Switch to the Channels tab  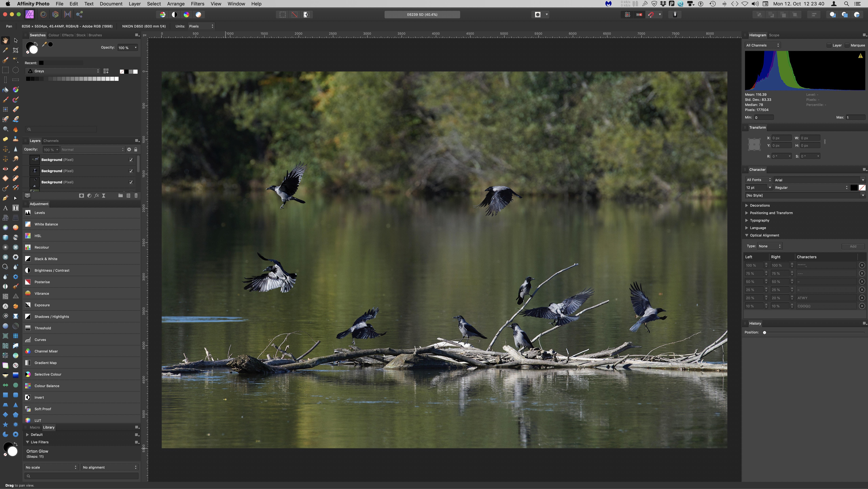[x=51, y=141]
